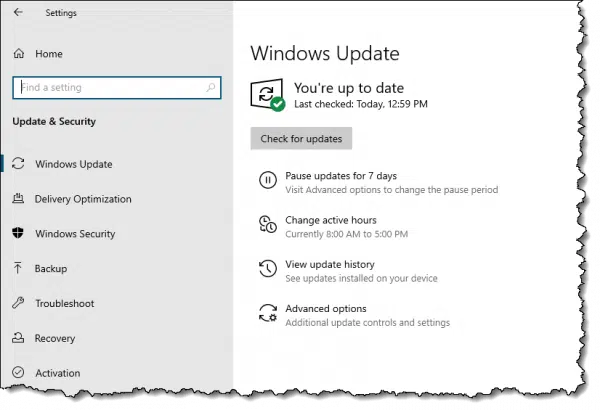Click the Check for updates button
Image resolution: width=600 pixels, height=410 pixels.
(x=301, y=139)
